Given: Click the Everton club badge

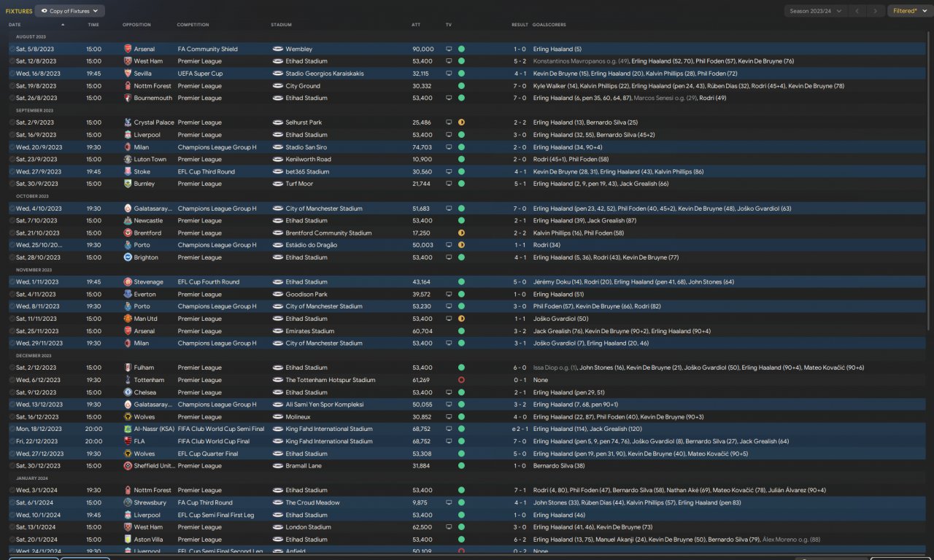Looking at the screenshot, I should [x=128, y=294].
